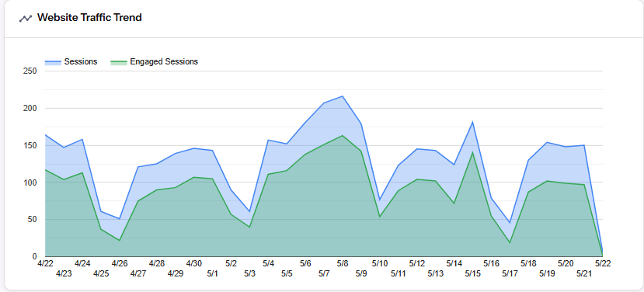Click the 5/8 date label

pyautogui.click(x=343, y=264)
